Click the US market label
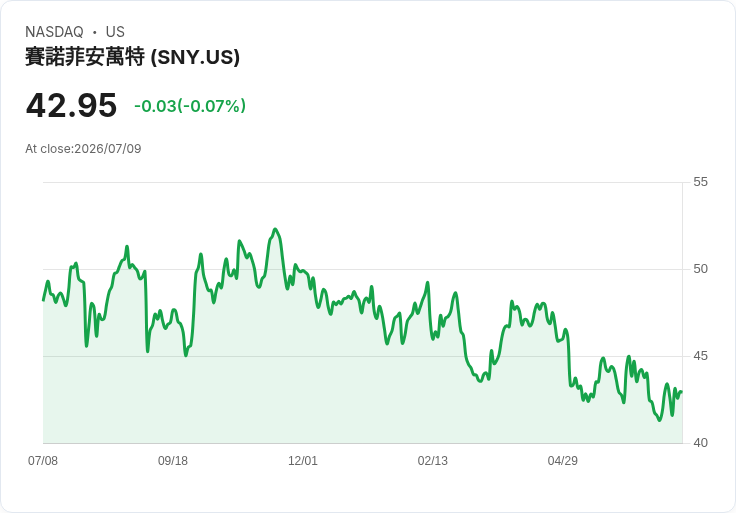The image size is (736, 513). tap(115, 32)
